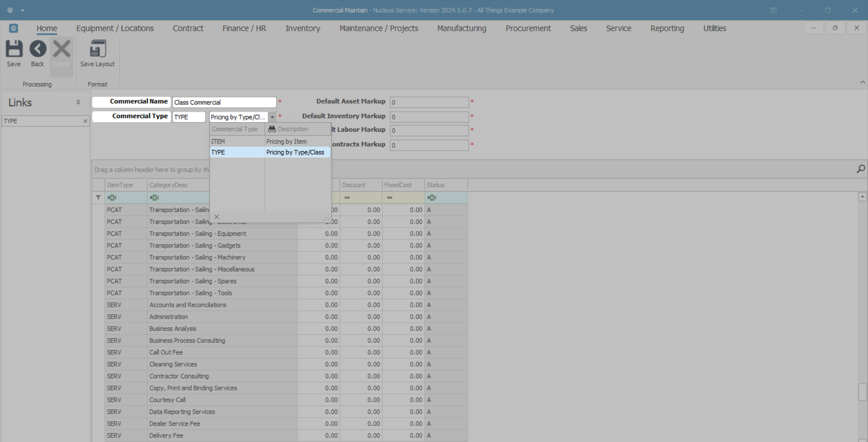Open the Inventory menu tab

click(x=302, y=29)
